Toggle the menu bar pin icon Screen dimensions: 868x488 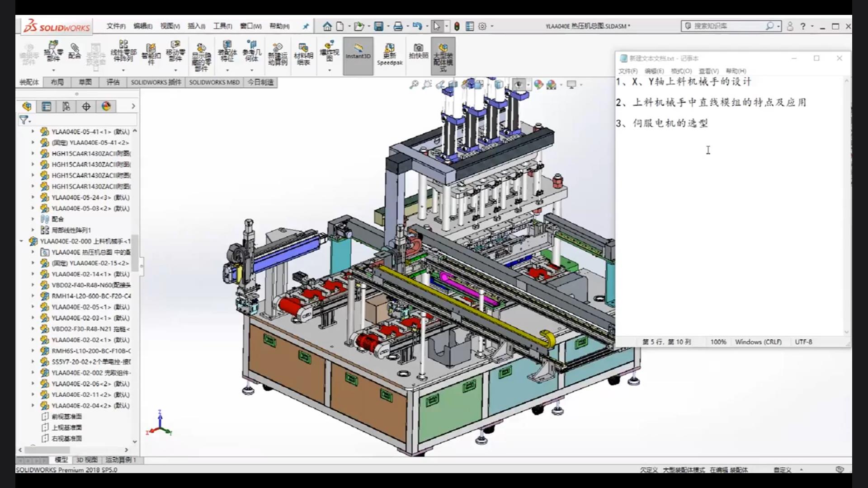306,26
